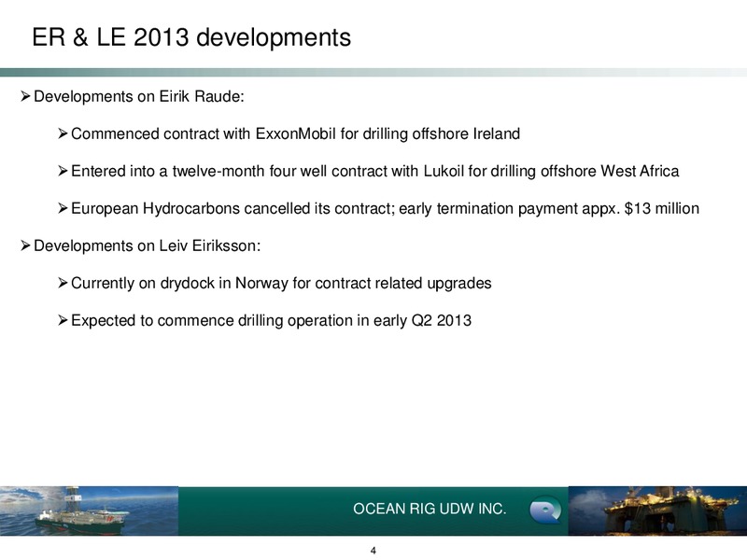Click the Ocean Rig logo icon
Image resolution: width=747 pixels, height=560 pixels.
pos(545,510)
